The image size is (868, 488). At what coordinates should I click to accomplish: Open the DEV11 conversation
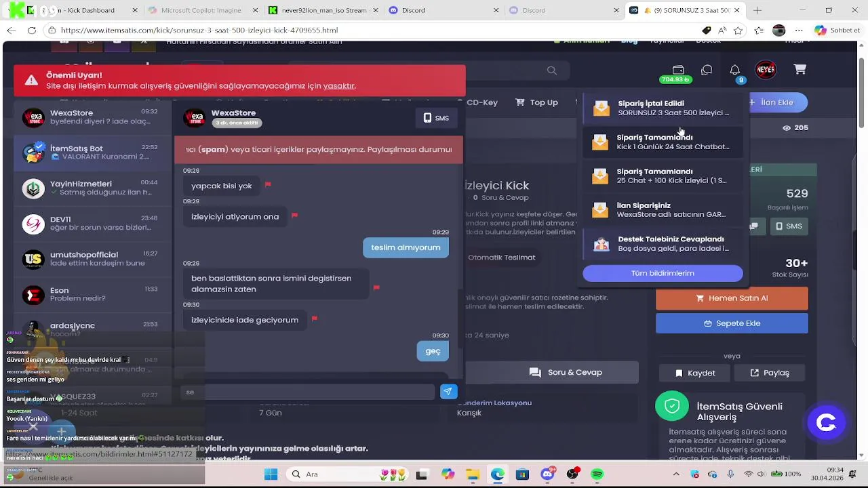tap(92, 224)
